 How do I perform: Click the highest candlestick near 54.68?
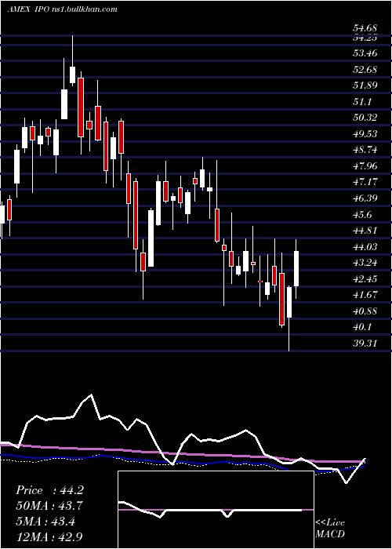pyautogui.click(x=72, y=60)
